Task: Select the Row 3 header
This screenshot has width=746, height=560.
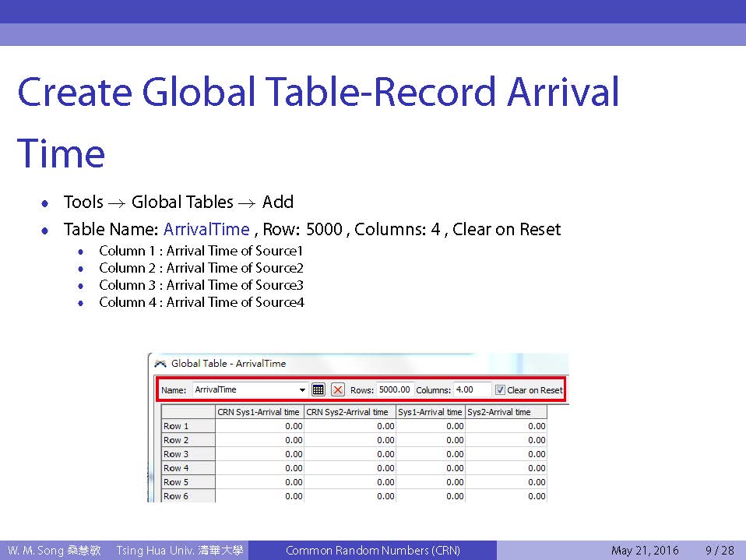Action: (176, 454)
